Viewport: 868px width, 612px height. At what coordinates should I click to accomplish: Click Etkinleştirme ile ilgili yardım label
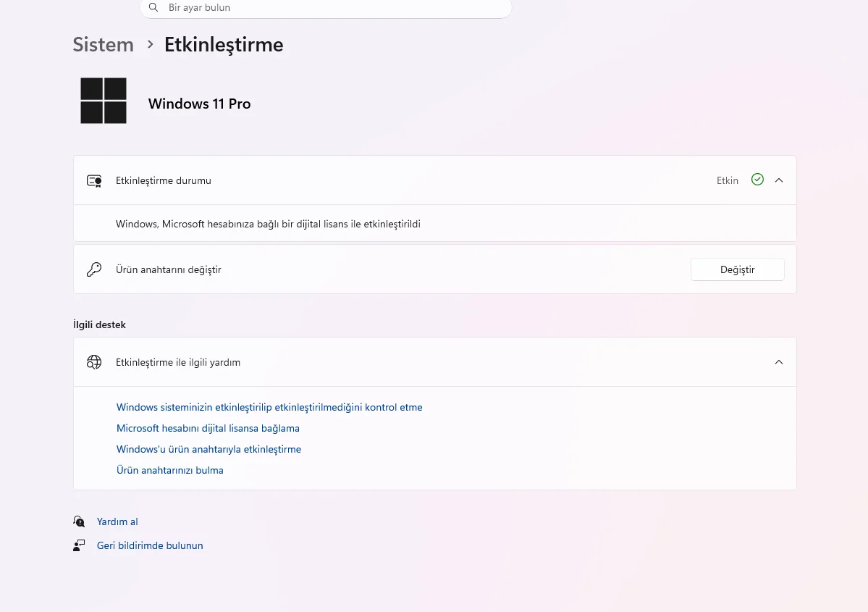[x=177, y=362]
